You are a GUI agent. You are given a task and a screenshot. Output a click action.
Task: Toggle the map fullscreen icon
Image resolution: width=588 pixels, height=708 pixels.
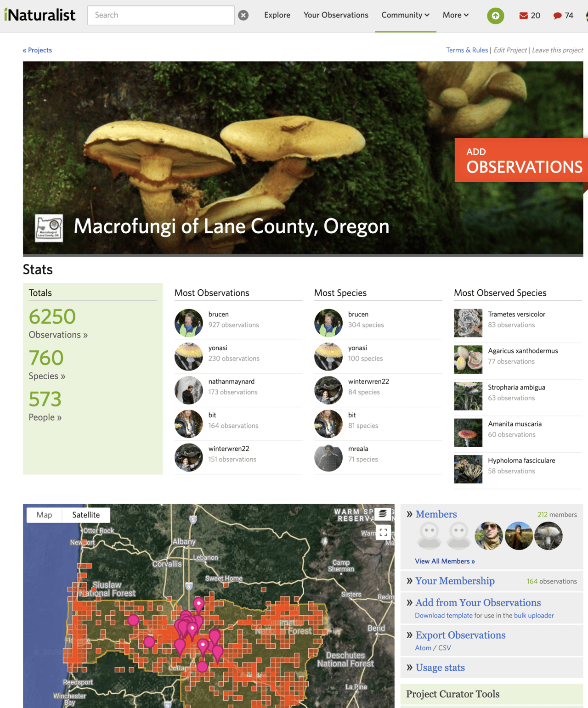(383, 533)
